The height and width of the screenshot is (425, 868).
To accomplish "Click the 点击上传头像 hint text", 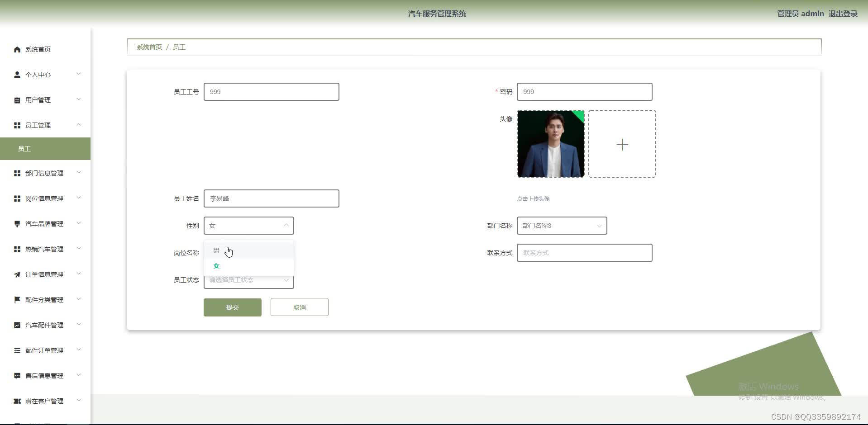I will coord(533,199).
